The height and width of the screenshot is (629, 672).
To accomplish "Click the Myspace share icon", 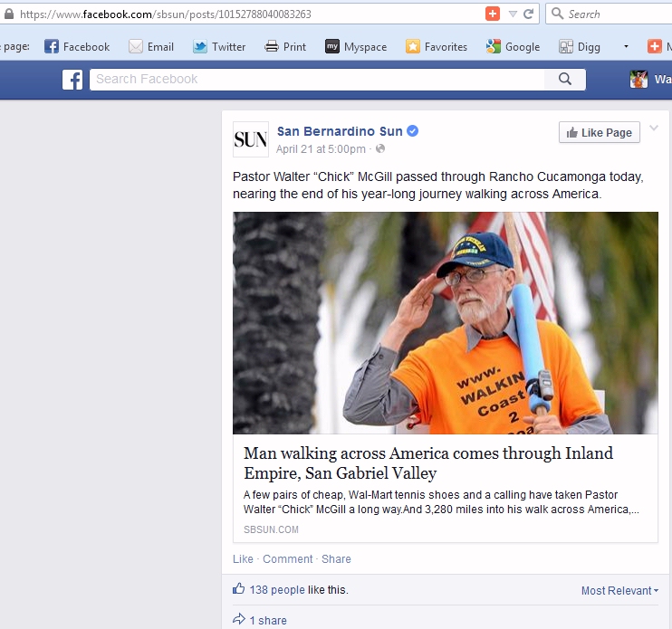I will (332, 46).
